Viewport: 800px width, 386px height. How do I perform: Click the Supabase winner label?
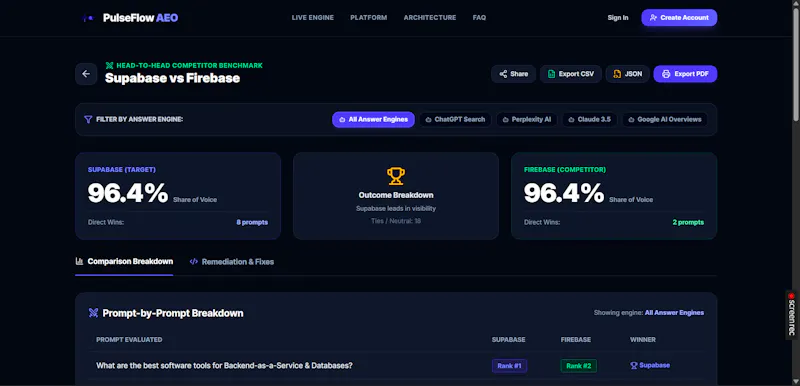coord(654,366)
